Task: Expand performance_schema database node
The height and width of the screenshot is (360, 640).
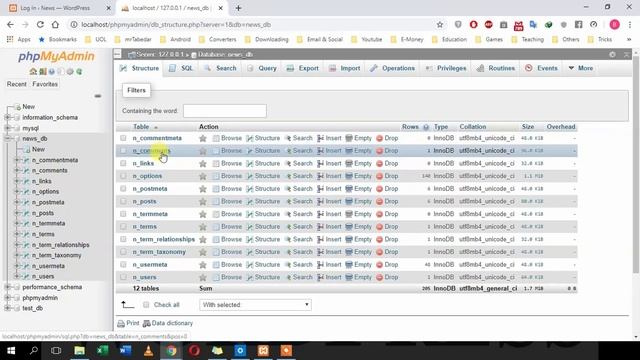Action: coord(7,287)
